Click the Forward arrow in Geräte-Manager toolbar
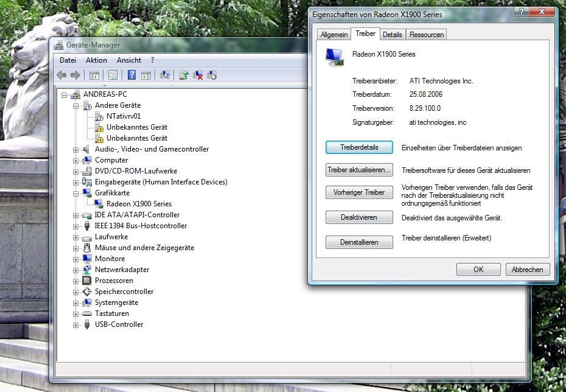 tap(75, 75)
